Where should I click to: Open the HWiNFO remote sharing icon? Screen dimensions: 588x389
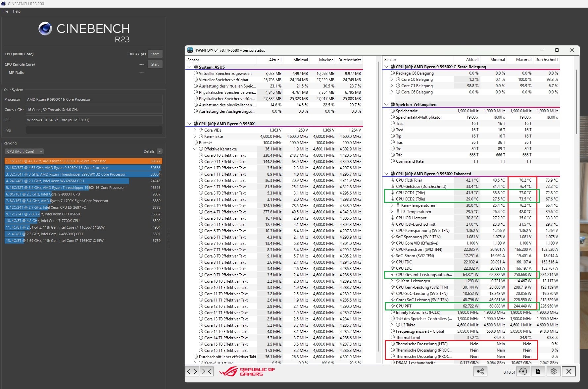pos(480,371)
